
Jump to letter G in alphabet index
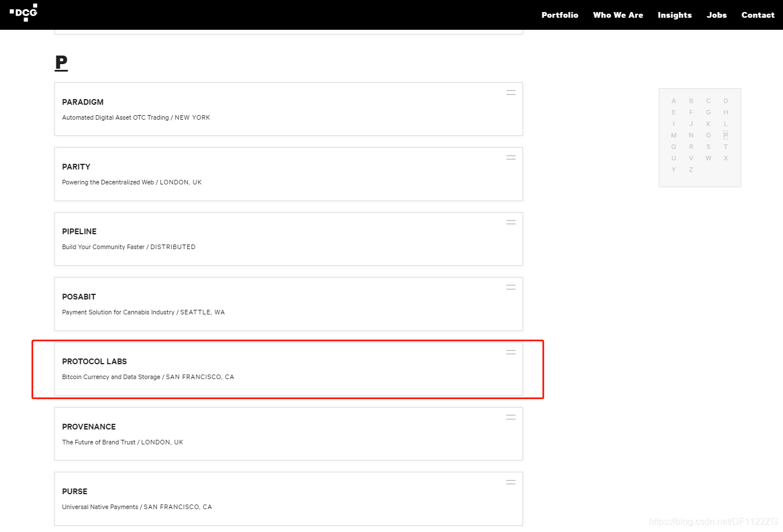click(708, 112)
